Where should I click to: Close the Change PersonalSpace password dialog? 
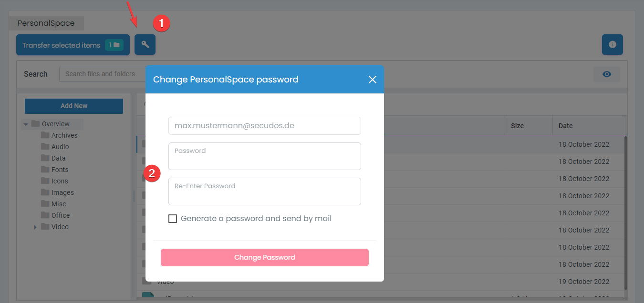pos(373,80)
